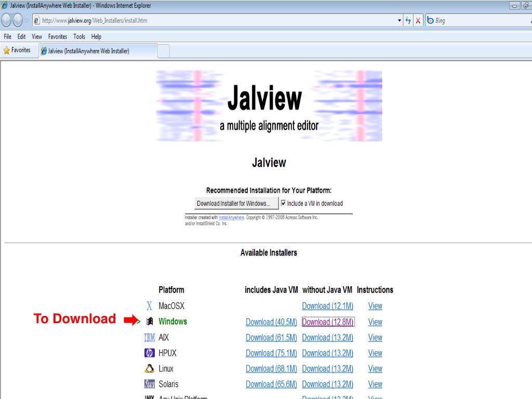Click the Favorites bar button label
This screenshot has height=399, width=532.
point(21,50)
